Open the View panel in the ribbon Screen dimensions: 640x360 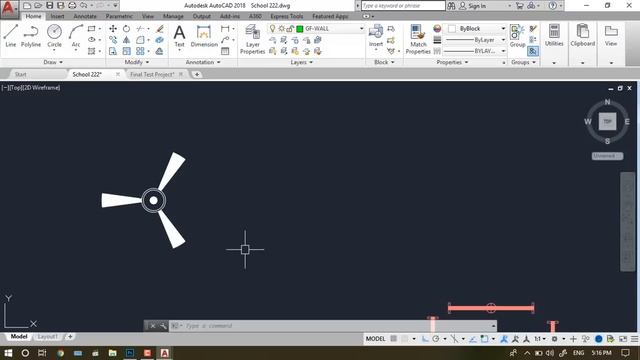[611, 36]
